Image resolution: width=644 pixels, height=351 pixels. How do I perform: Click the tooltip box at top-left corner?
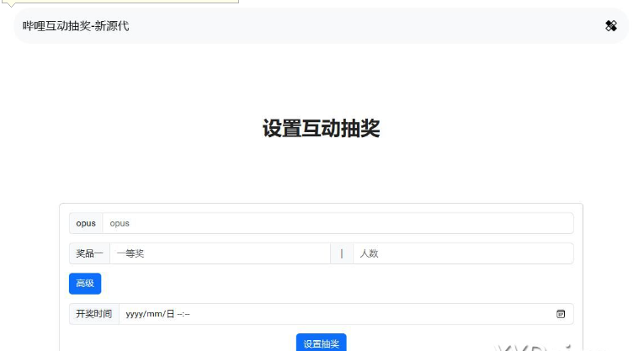[120, 2]
